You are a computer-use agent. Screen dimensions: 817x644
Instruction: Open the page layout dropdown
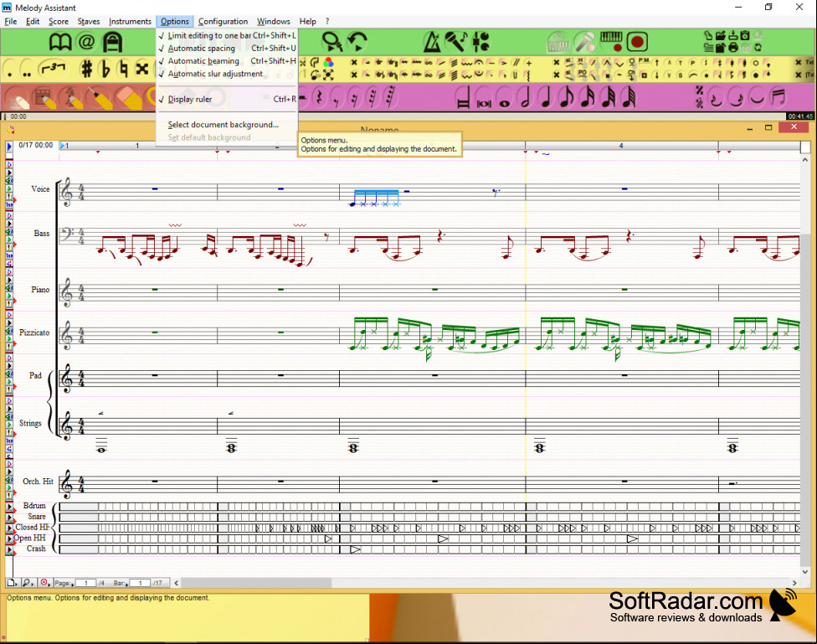[13, 583]
